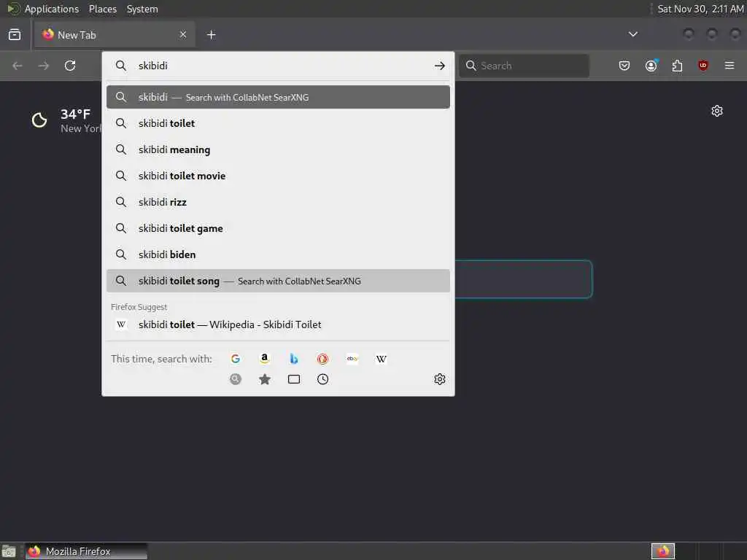Image resolution: width=747 pixels, height=560 pixels.
Task: Open the Save to Pocket button
Action: [624, 66]
